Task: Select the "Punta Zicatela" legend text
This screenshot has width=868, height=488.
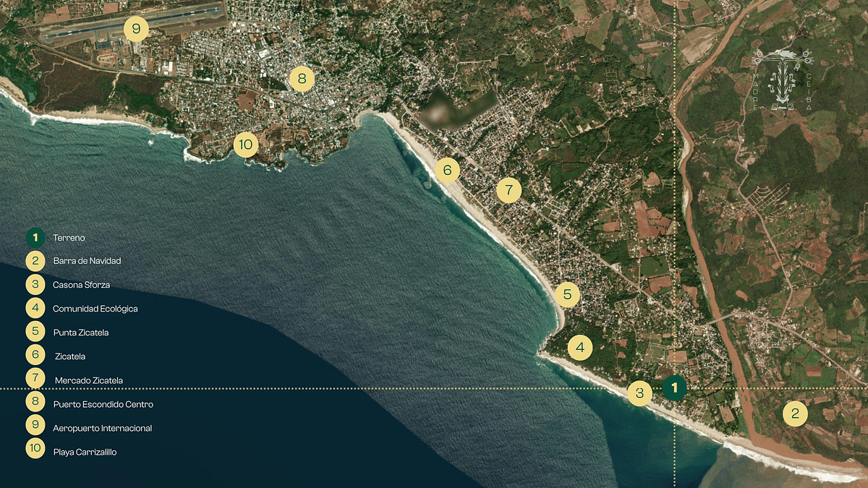Action: pyautogui.click(x=81, y=333)
